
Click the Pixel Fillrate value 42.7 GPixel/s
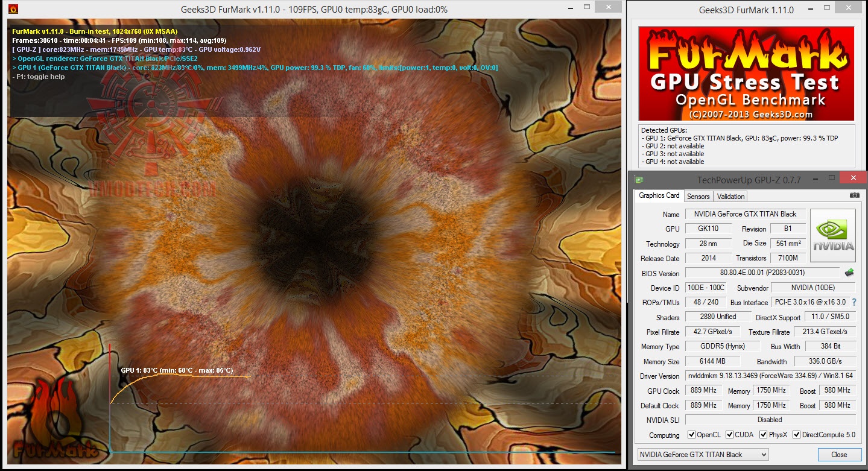[x=714, y=332]
